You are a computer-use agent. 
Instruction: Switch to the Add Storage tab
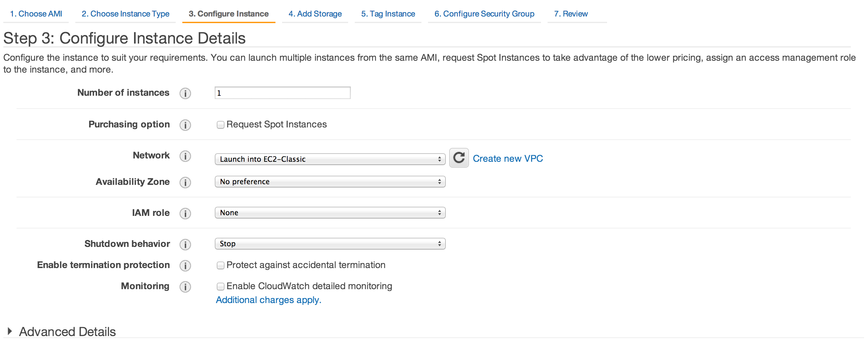pyautogui.click(x=315, y=14)
